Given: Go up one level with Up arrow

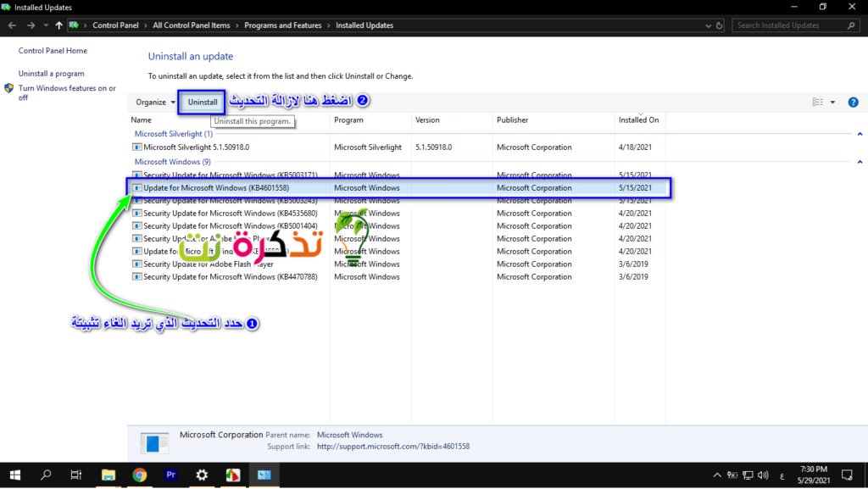Looking at the screenshot, I should (58, 25).
